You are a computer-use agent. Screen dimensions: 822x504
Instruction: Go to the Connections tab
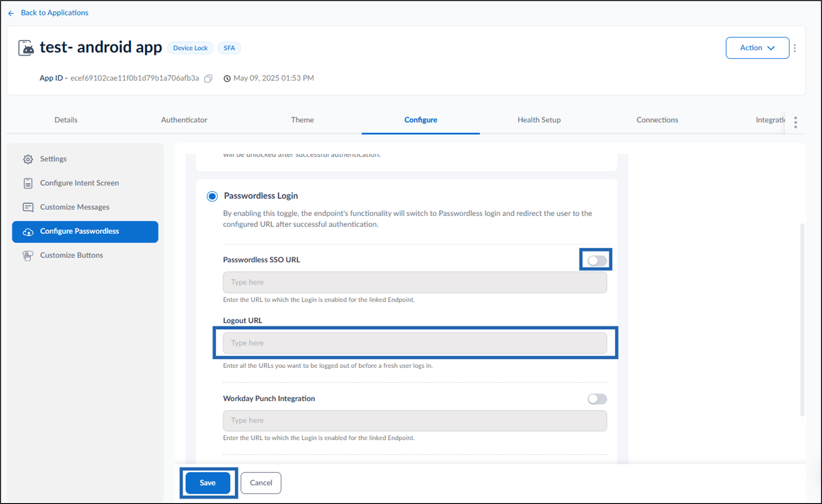tap(657, 120)
